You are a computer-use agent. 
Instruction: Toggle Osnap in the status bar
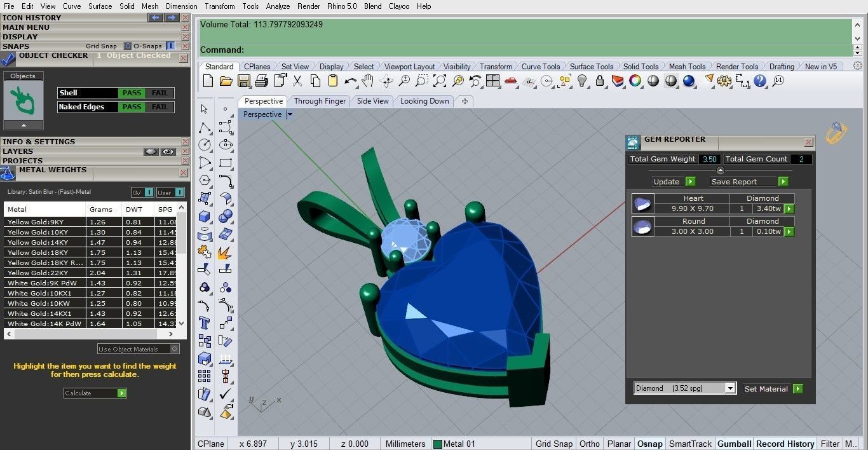point(649,444)
